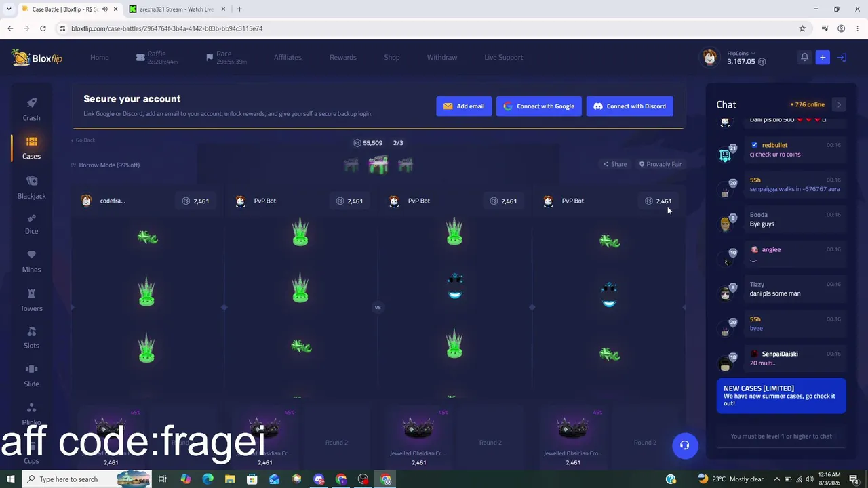Viewport: 868px width, 488px height.
Task: Click username Tizzy in chat
Action: [x=757, y=285]
